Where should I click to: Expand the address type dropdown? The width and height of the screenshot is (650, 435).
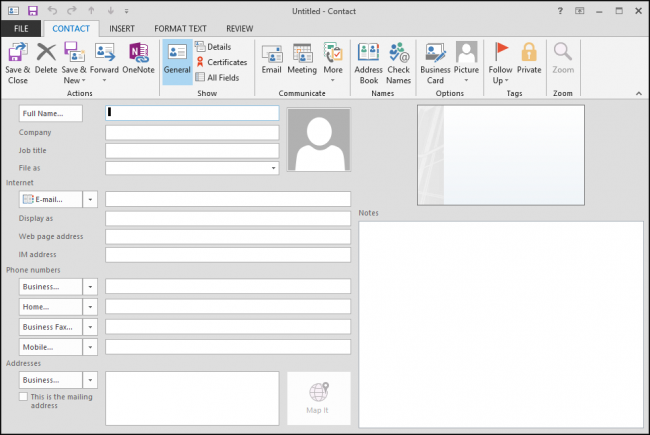90,380
